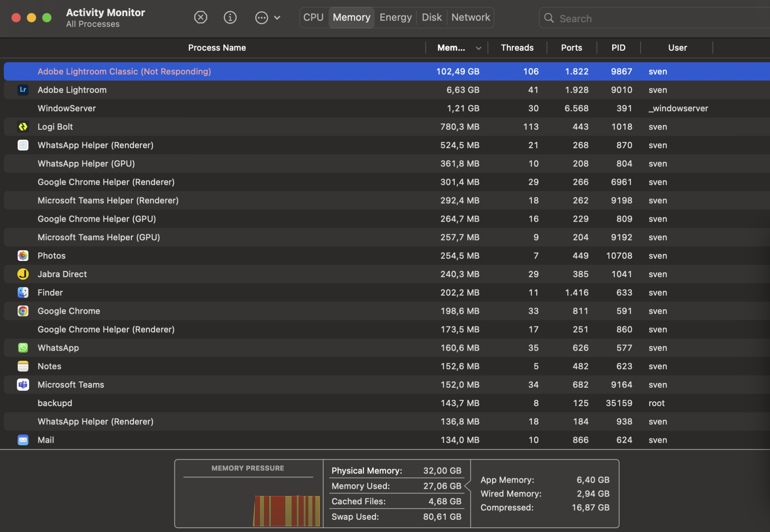Click the Inspect process info button
770x532 pixels.
[x=230, y=17]
